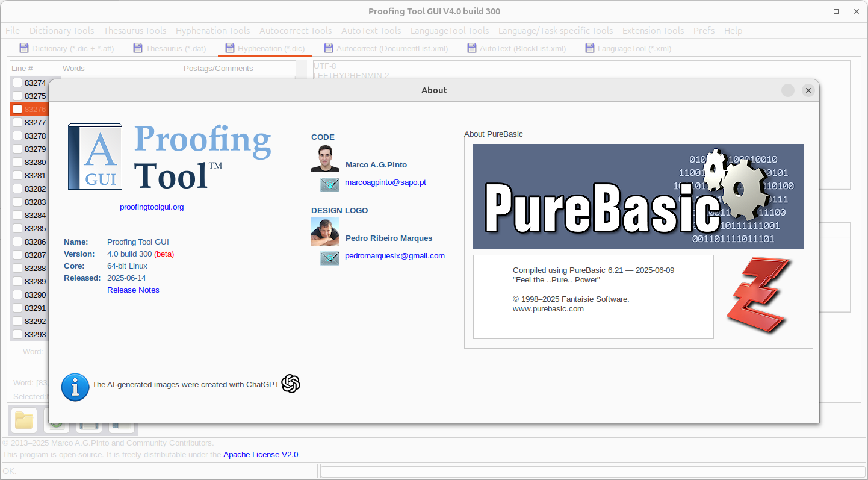Viewport: 868px width, 480px height.
Task: Tick the checkbox for line 83283
Action: [x=17, y=202]
